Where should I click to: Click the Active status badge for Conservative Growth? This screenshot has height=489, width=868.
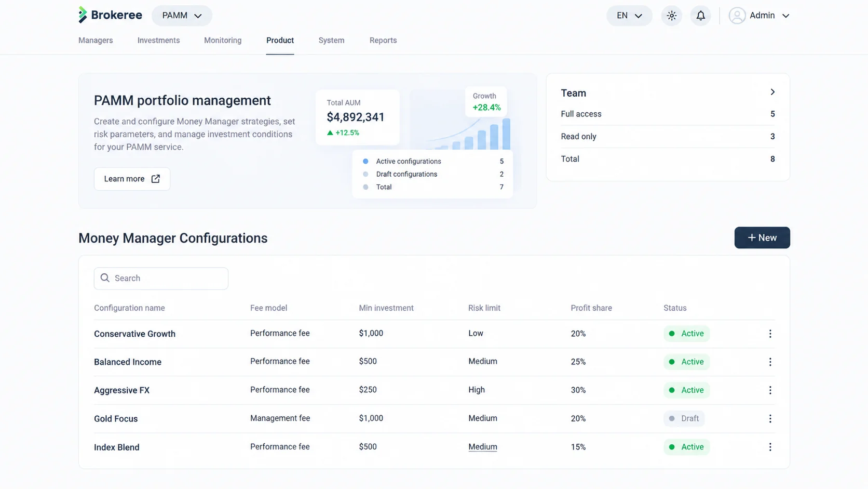click(x=686, y=334)
